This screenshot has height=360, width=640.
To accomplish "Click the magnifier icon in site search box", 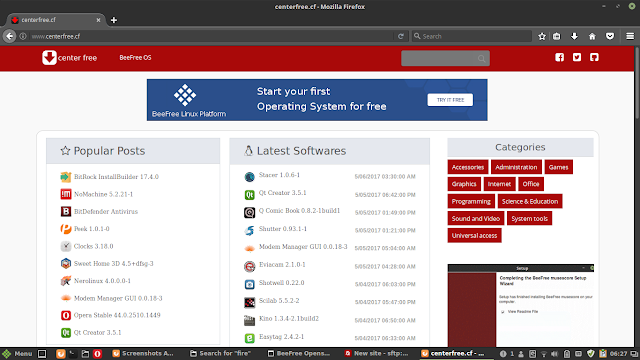I will (482, 58).
